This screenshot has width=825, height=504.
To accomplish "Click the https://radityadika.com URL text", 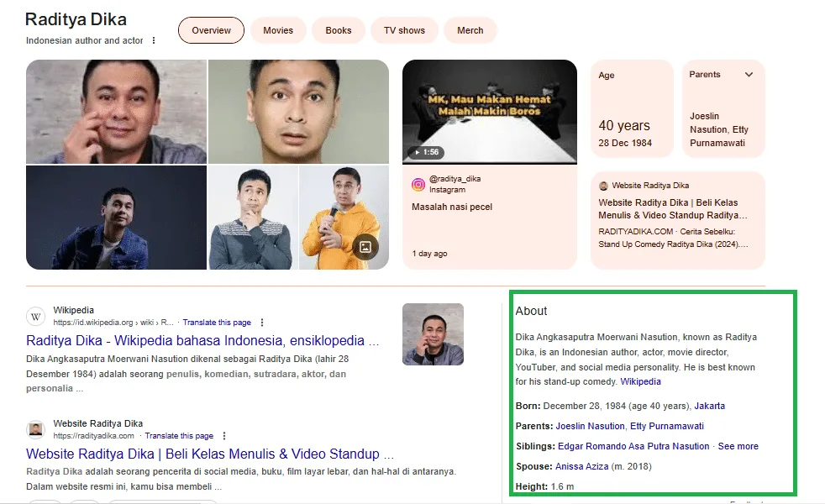I will click(93, 436).
